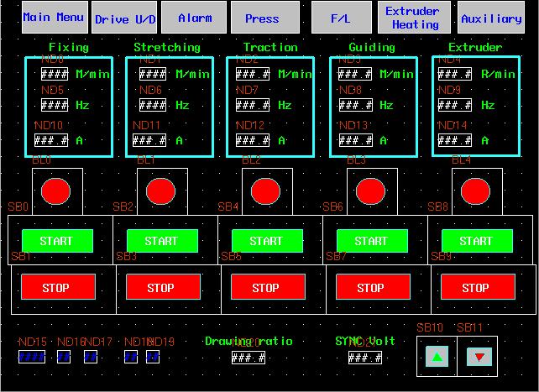This screenshot has width=539, height=392.
Task: Start the Fixing drive
Action: point(56,241)
